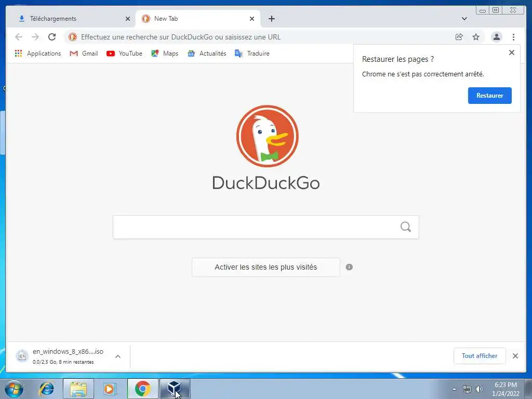This screenshot has height=399, width=532.
Task: Open the Gmail bookmark
Action: click(x=84, y=54)
